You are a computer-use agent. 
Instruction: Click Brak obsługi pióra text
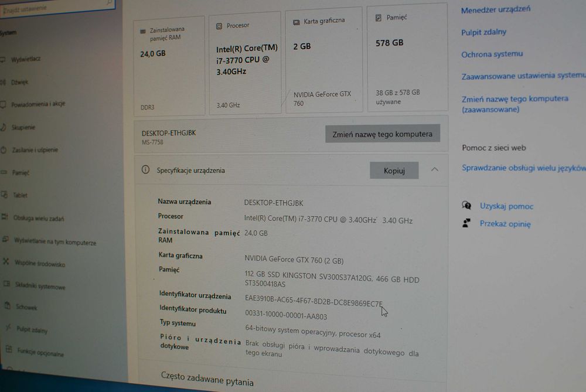coord(332,349)
